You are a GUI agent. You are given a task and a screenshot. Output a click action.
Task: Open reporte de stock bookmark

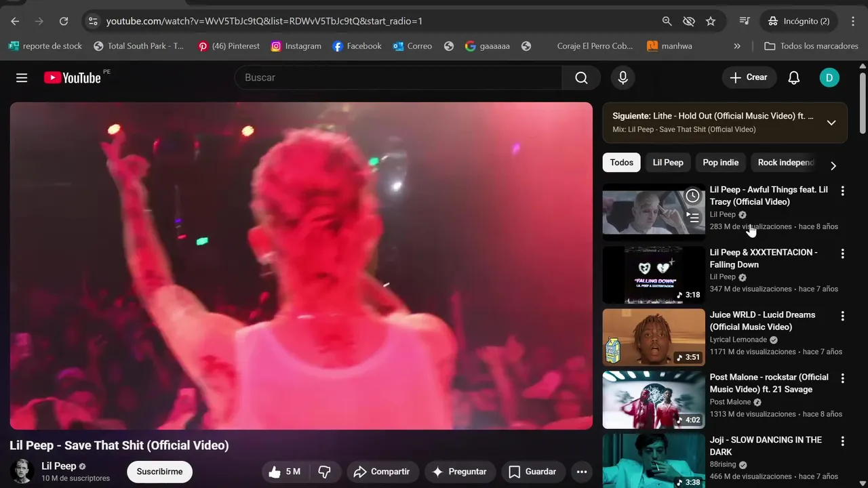click(45, 46)
